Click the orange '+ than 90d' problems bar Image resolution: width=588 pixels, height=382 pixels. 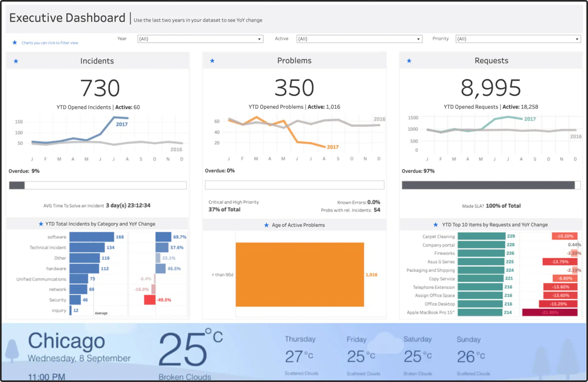point(300,274)
